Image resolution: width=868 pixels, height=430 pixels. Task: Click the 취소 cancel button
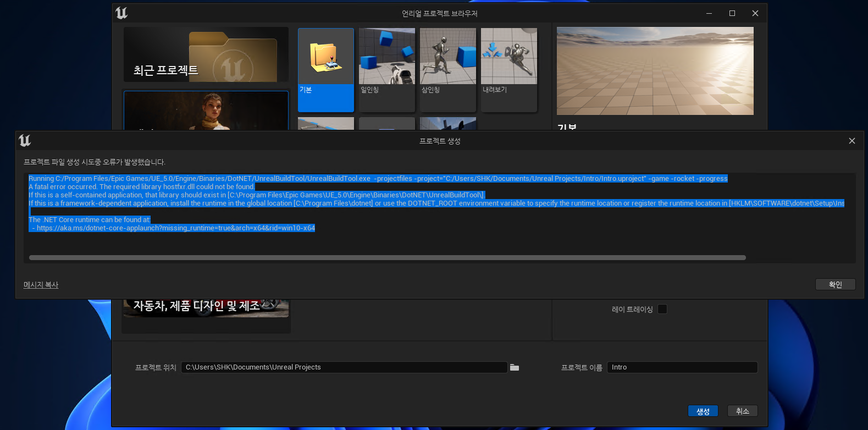[743, 411]
